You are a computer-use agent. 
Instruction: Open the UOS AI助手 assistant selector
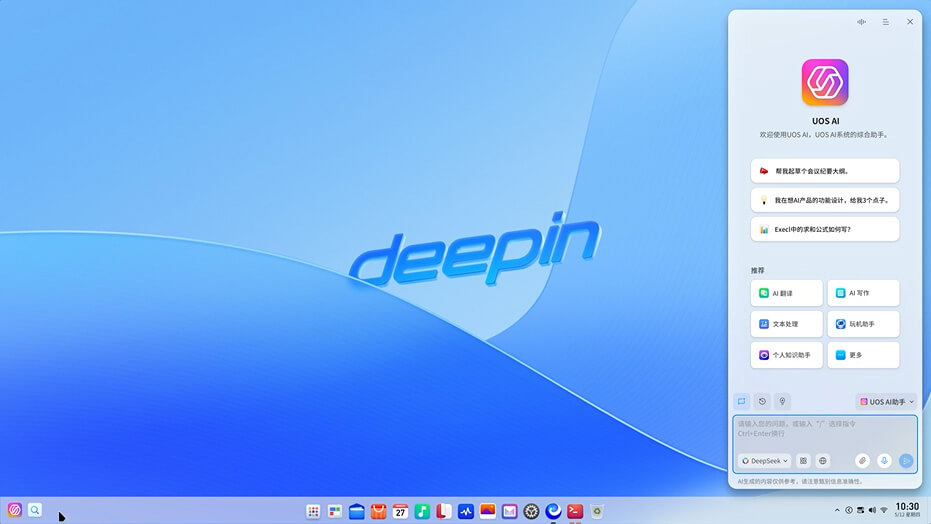886,401
